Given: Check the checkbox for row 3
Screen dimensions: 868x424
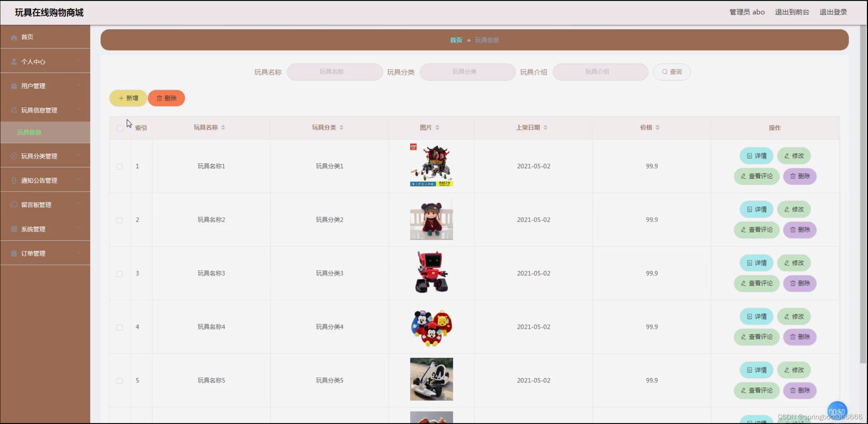Looking at the screenshot, I should pos(120,274).
